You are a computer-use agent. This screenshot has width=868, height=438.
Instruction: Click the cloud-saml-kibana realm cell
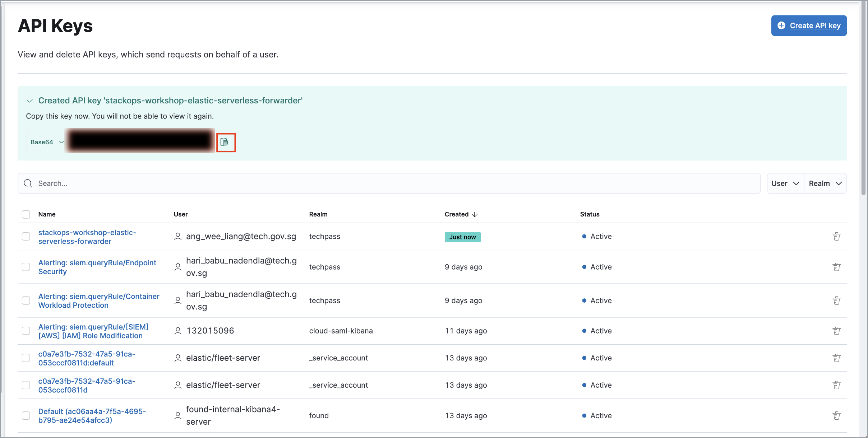point(341,331)
